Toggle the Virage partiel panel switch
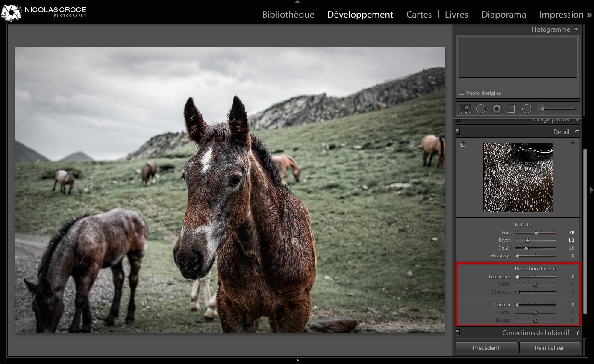Screen dimensions: 594x364 (459, 120)
